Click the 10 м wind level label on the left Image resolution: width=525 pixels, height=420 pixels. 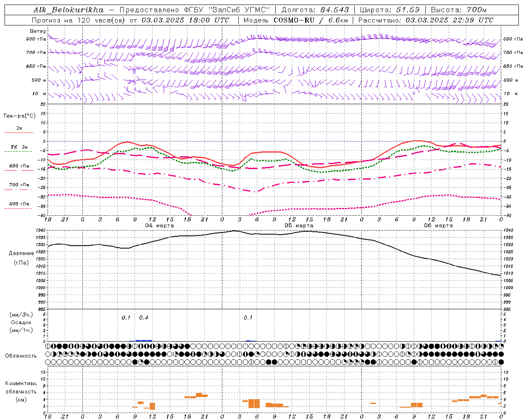(x=39, y=94)
